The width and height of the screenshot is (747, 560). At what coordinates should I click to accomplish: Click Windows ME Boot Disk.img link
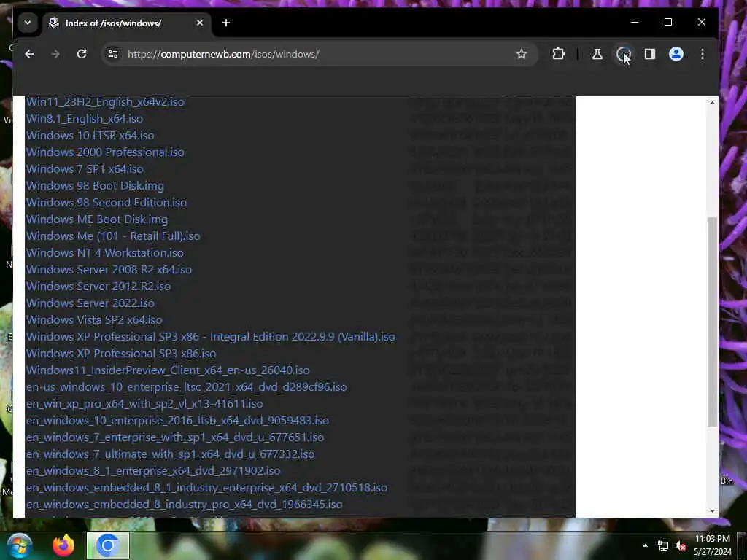pyautogui.click(x=97, y=219)
